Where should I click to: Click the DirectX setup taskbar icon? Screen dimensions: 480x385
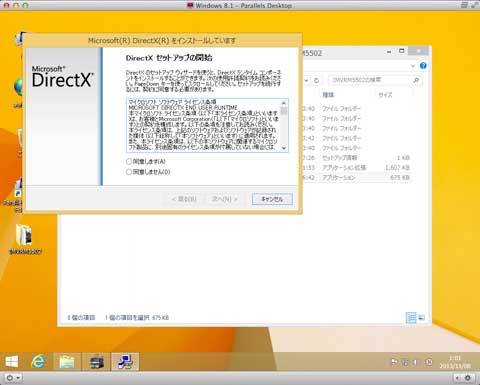click(x=125, y=362)
